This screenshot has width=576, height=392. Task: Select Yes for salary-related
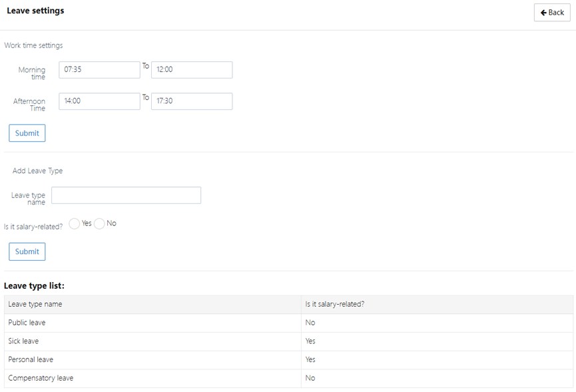(75, 224)
